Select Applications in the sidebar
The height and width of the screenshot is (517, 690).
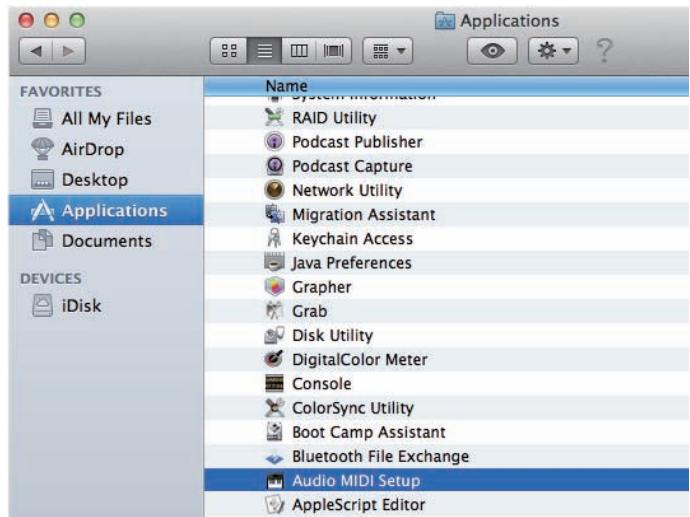106,210
